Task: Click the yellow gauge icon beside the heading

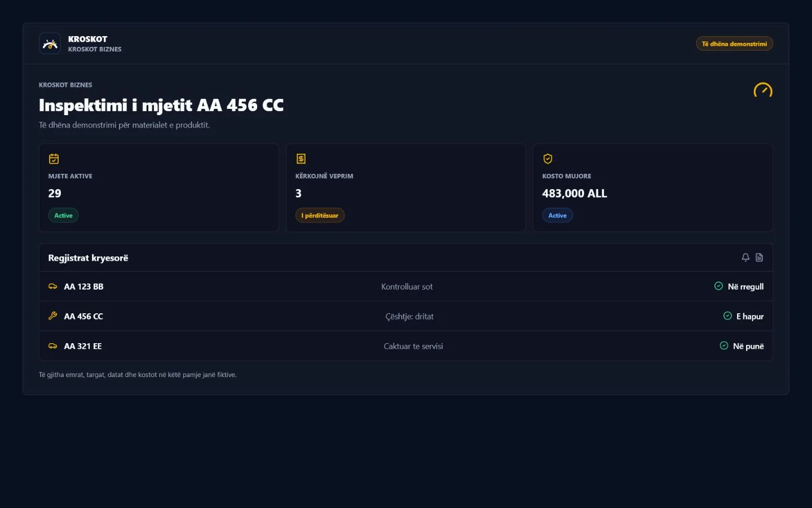Action: (763, 90)
